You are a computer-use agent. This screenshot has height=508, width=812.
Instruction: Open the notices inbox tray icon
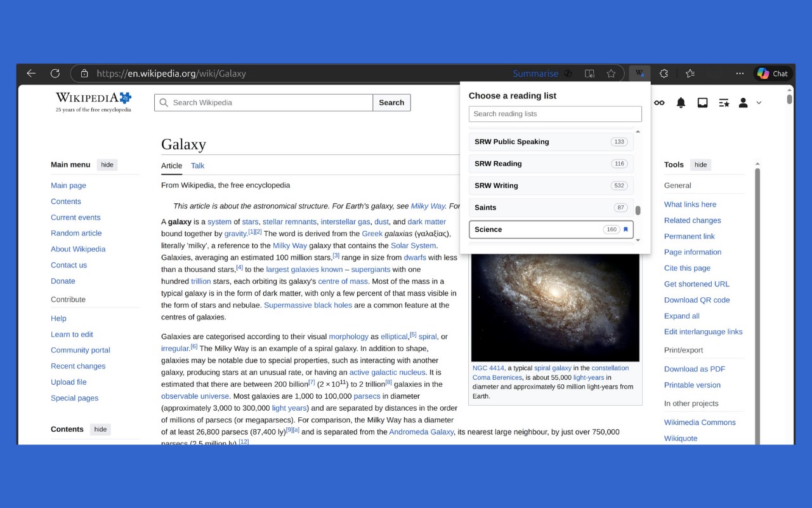tap(702, 103)
